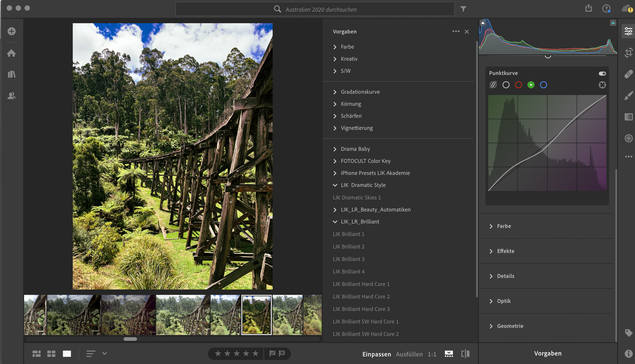Click the Vorgaben button at bottom
635x364 pixels.
point(548,353)
